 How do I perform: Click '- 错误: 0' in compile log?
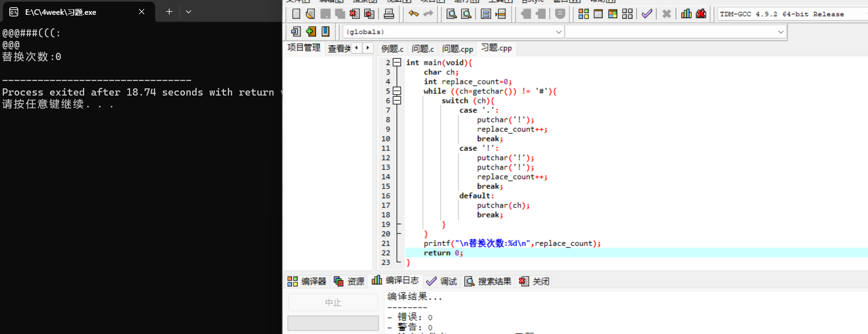[410, 317]
